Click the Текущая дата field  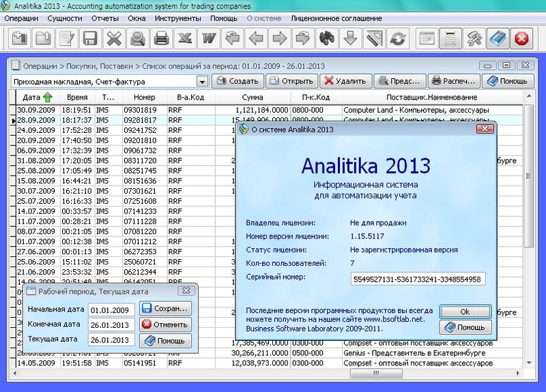point(111,340)
